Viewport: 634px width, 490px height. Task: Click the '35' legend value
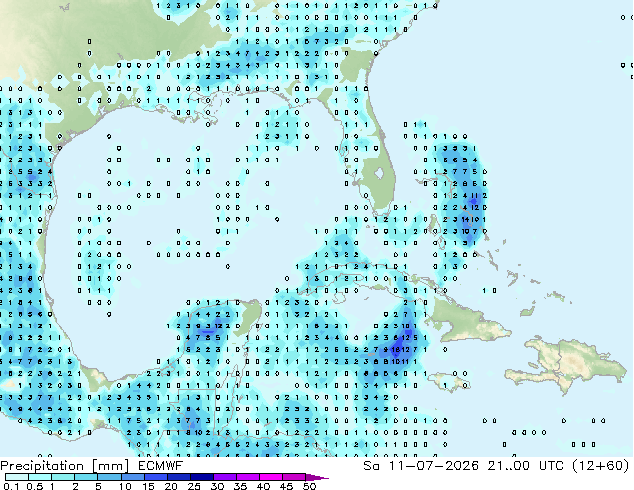pyautogui.click(x=240, y=486)
